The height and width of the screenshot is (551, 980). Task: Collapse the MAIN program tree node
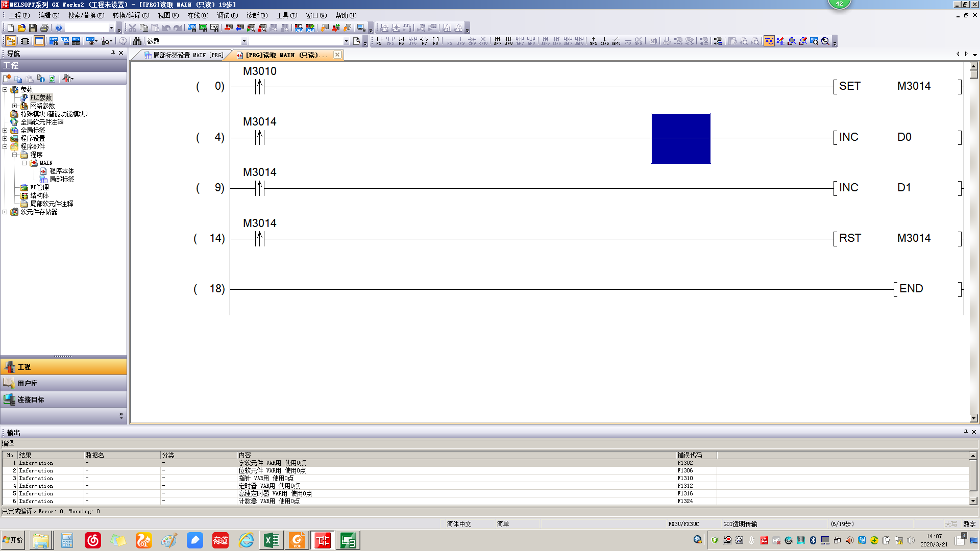pos(24,163)
